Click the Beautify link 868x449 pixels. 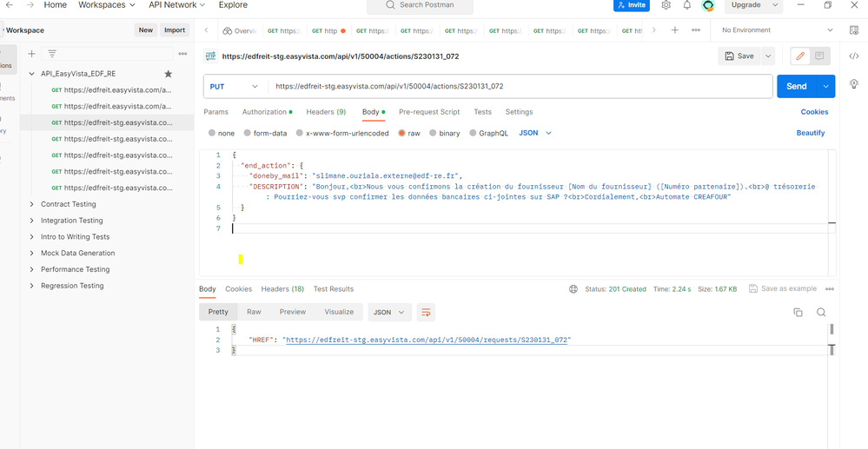810,134
